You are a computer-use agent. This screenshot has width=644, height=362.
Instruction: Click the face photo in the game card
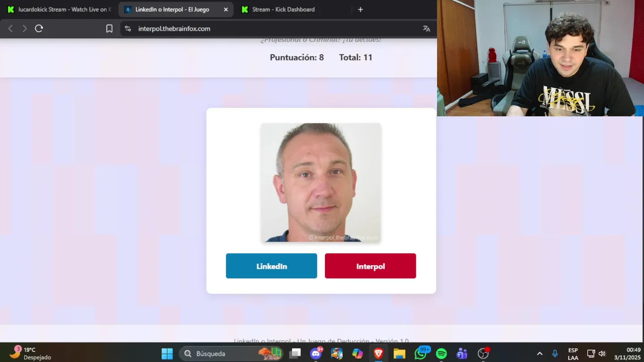321,183
